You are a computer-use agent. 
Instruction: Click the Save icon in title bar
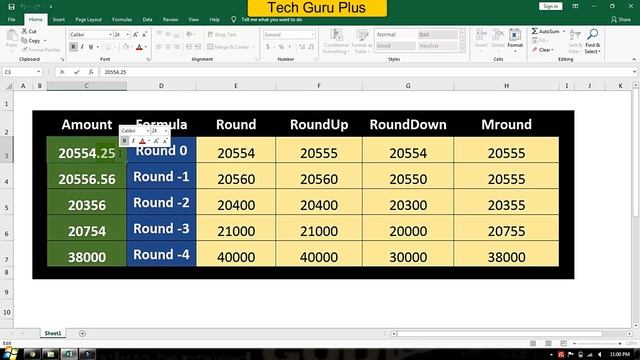tap(11, 7)
